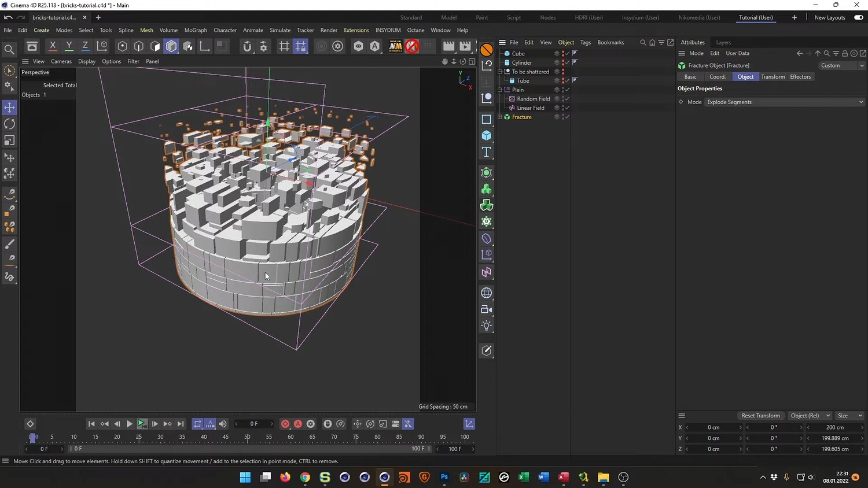Select the Scale tool in left toolbar
Viewport: 868px width, 488px height.
pos(10,141)
